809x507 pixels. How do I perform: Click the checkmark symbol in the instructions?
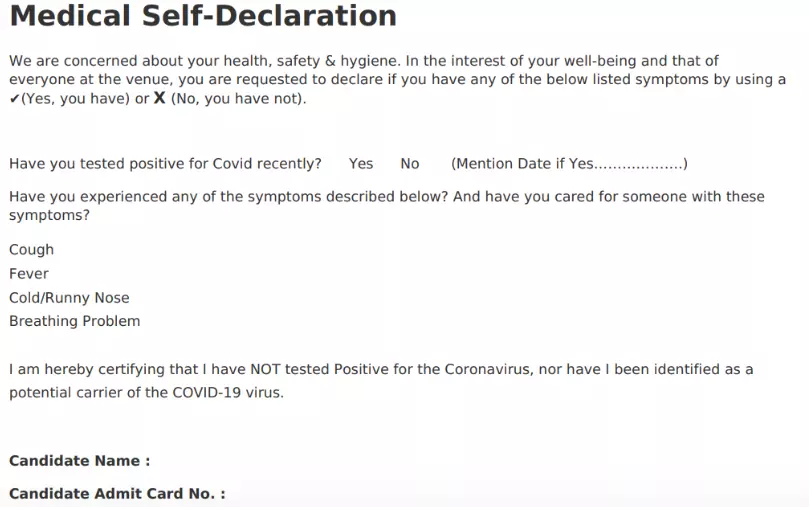[14, 99]
